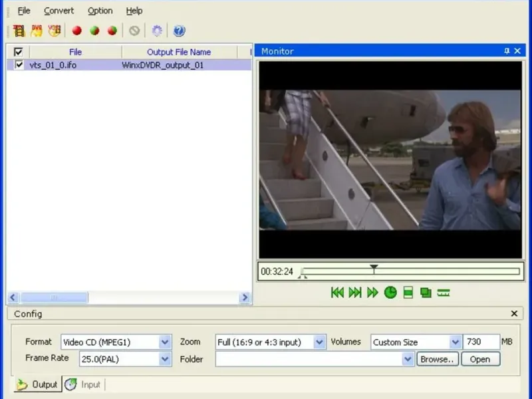532x399 pixels.
Task: Uncheck the vts_01_0.ifo file checkbox
Action: [x=19, y=65]
